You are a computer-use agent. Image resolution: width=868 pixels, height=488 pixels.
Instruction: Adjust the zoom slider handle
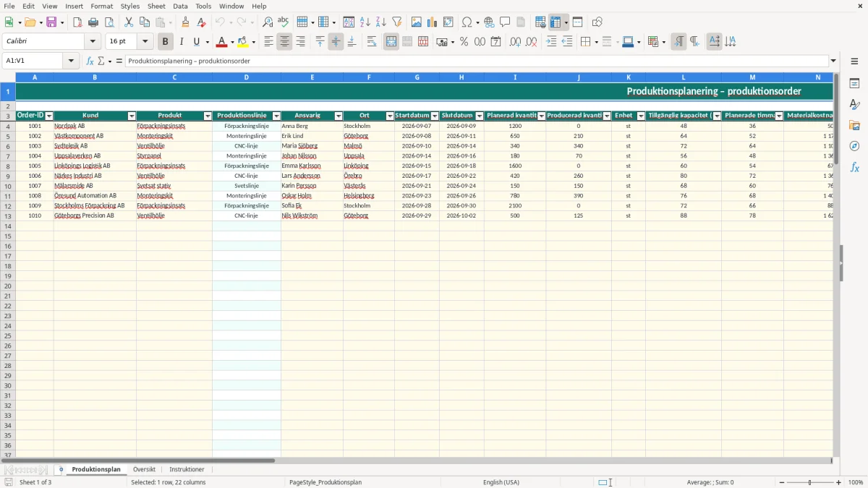pos(810,482)
